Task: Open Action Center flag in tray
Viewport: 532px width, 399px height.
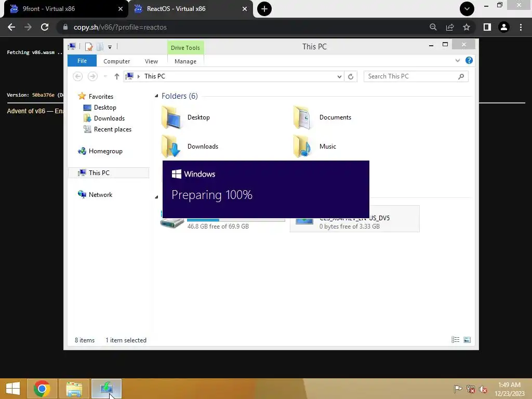Action: click(458, 389)
